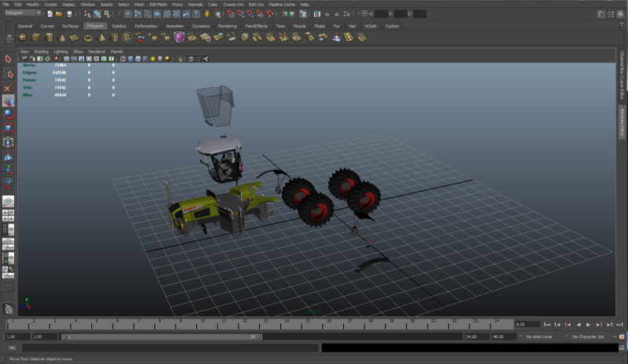The image size is (628, 364).
Task: Open the Edit Mesh menu
Action: tap(157, 4)
